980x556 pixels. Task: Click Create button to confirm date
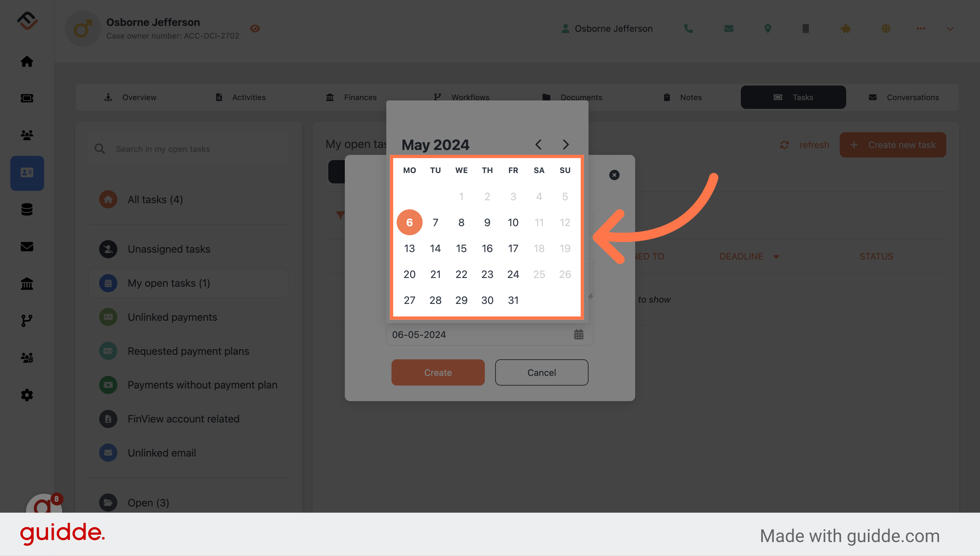(438, 372)
